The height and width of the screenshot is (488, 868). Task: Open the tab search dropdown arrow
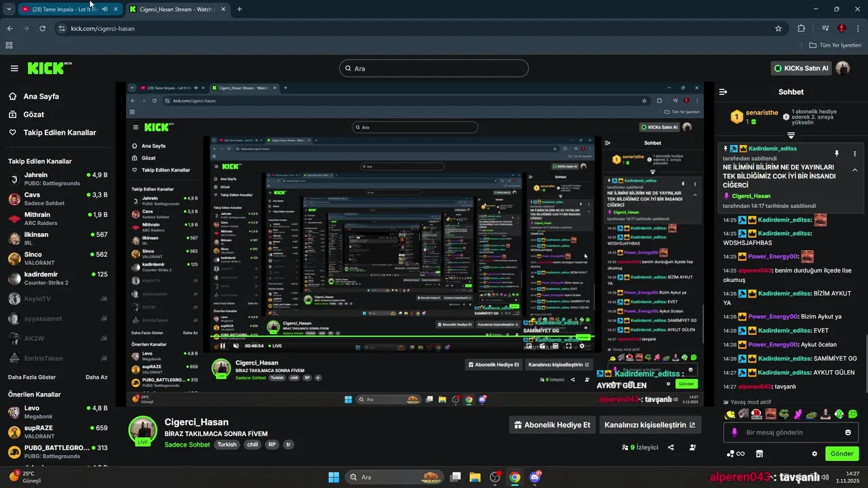[x=7, y=9]
